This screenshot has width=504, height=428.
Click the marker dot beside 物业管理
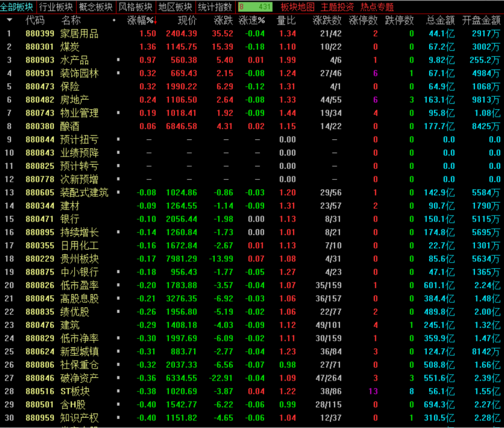[118, 113]
